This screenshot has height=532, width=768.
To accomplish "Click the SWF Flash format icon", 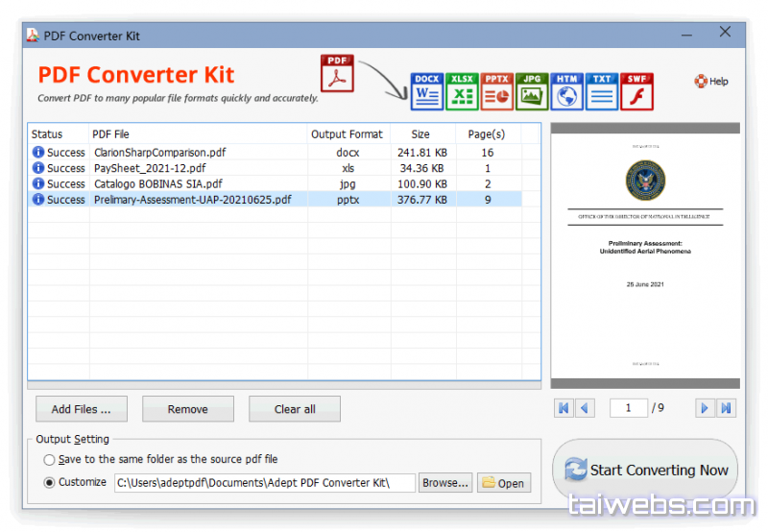I will tap(636, 91).
